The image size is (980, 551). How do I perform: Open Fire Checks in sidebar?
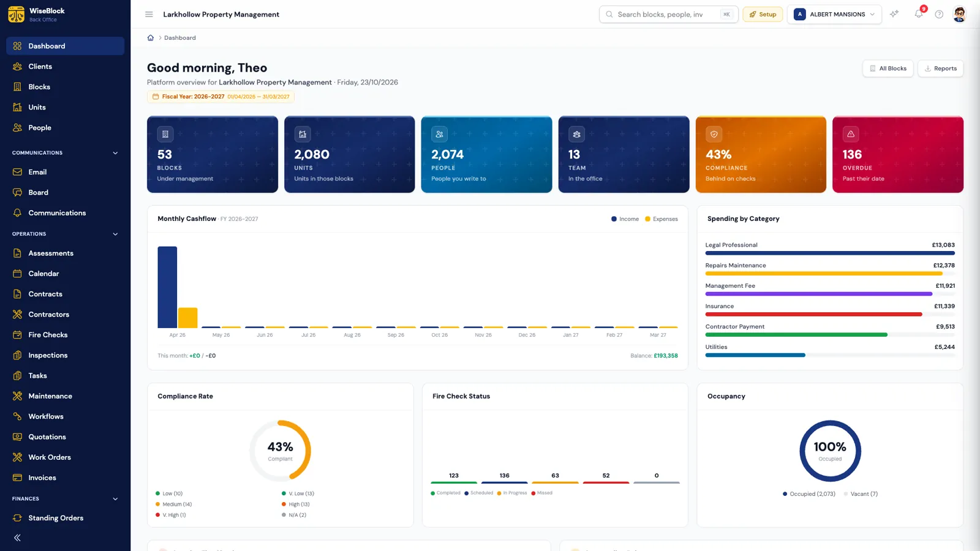(65, 335)
